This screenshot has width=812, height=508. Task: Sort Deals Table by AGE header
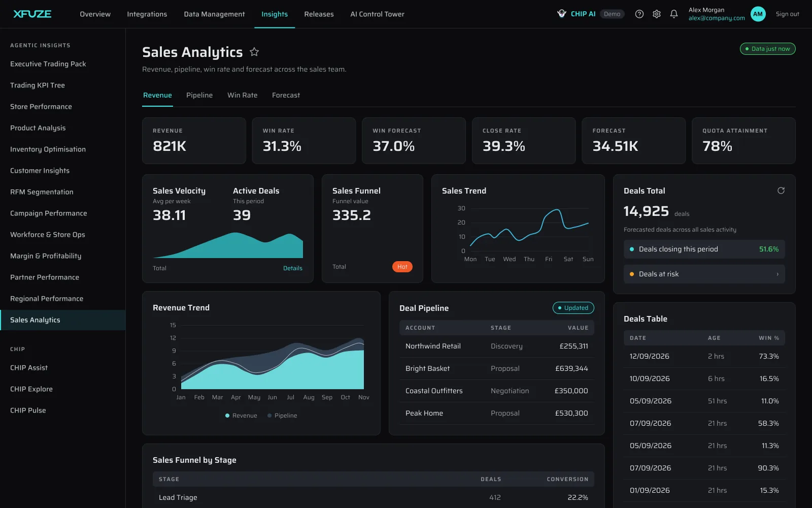[x=714, y=338]
